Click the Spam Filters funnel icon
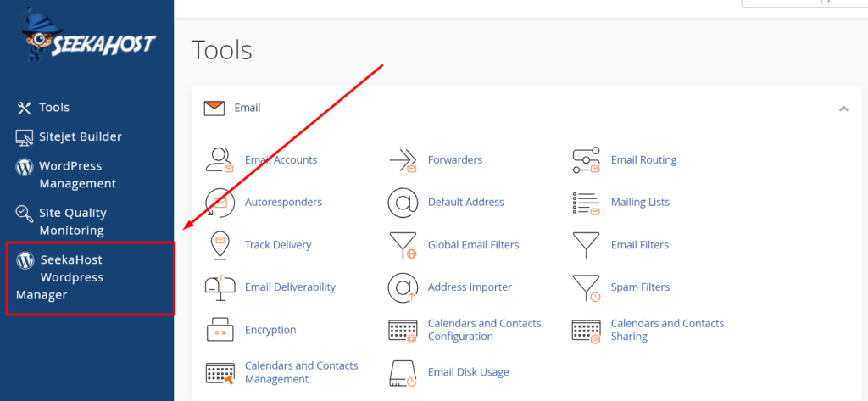This screenshot has height=401, width=868. [587, 288]
